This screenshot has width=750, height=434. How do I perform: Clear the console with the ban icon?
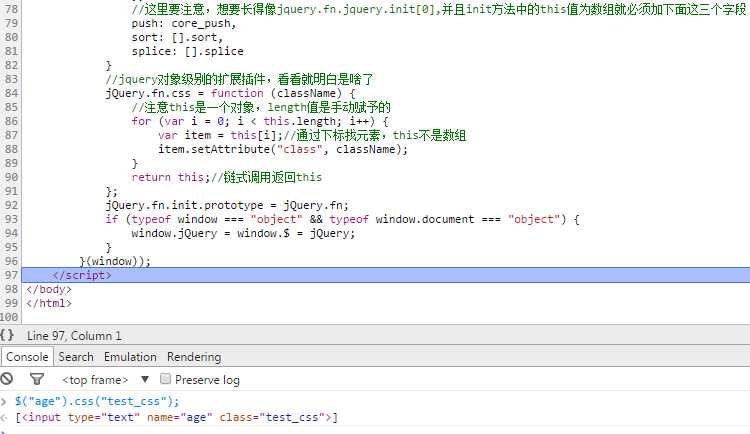7,379
